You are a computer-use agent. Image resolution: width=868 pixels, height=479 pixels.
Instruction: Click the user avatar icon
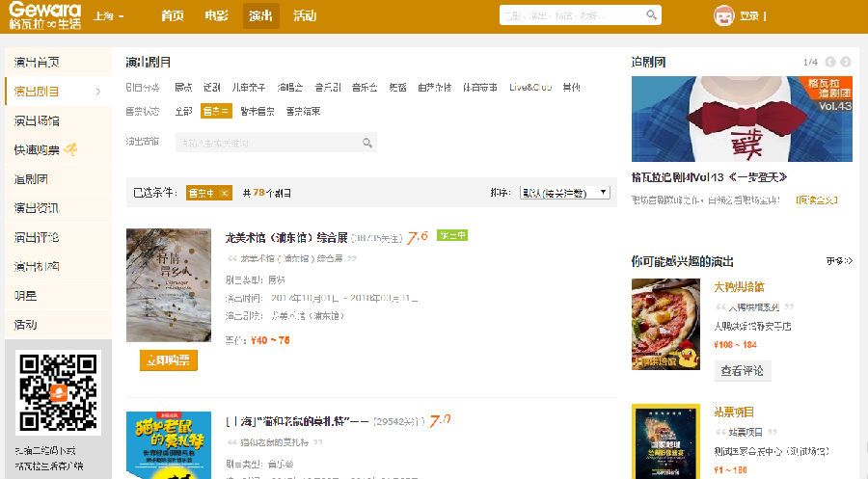(723, 15)
